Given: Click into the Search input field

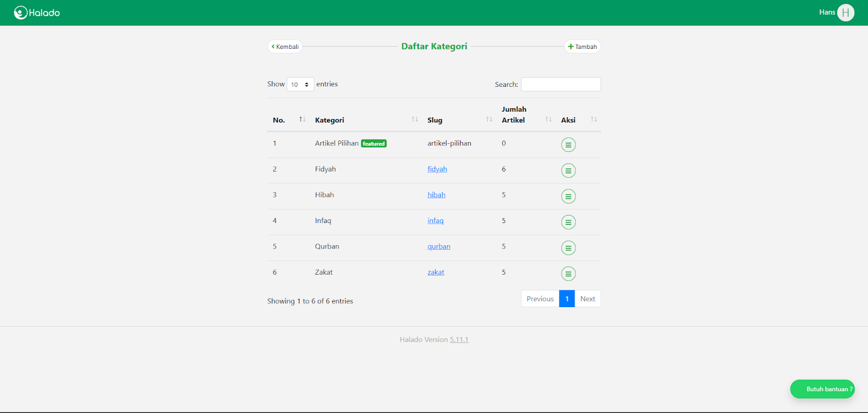Looking at the screenshot, I should [x=560, y=85].
